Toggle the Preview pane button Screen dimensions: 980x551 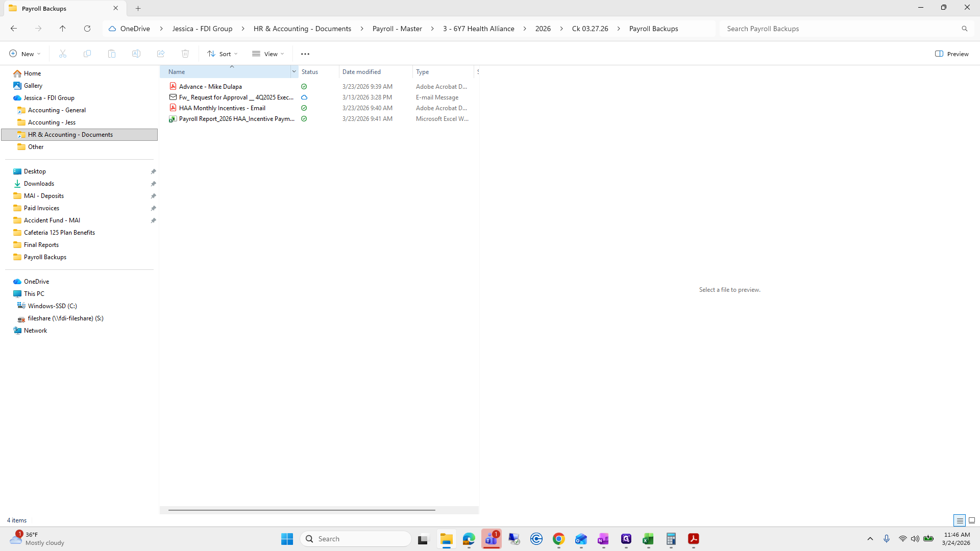(x=952, y=54)
